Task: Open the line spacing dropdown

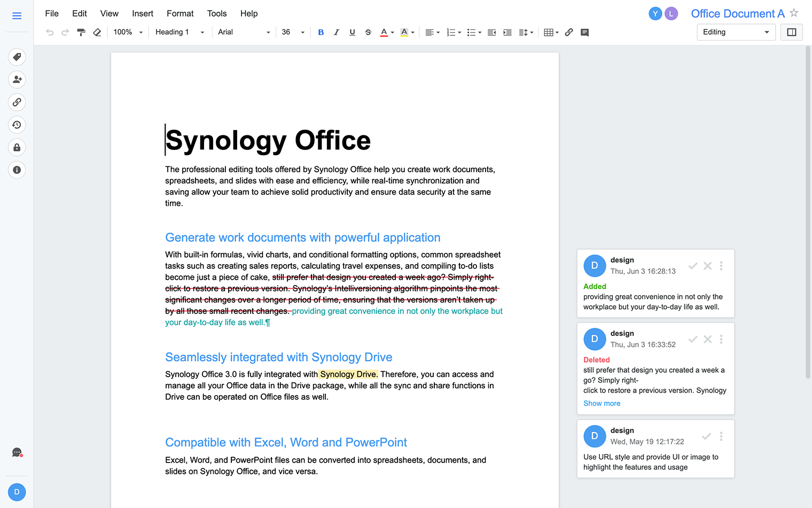Action: coord(526,33)
